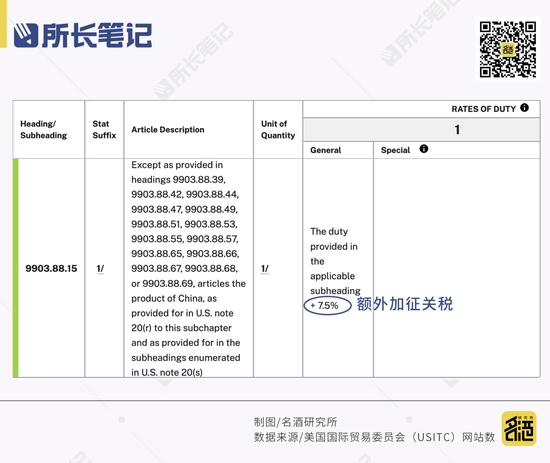
Task: Click '20(r) to this subchapter' text
Action: click(181, 328)
